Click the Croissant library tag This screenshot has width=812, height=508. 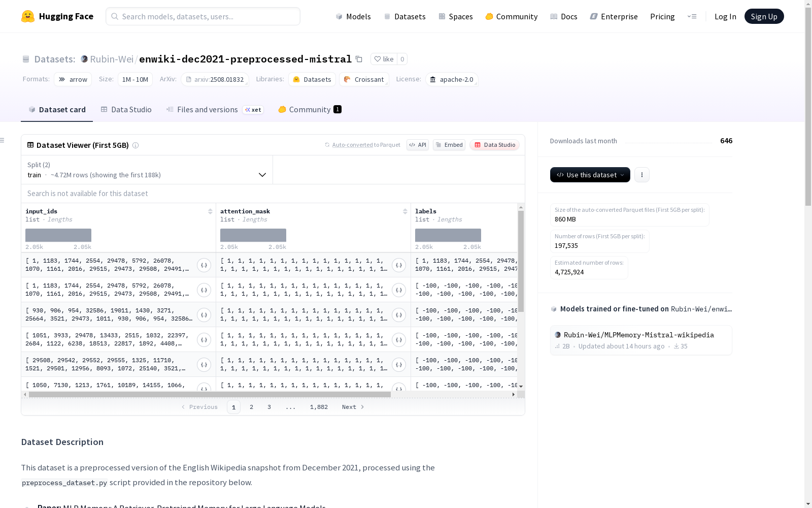(364, 79)
